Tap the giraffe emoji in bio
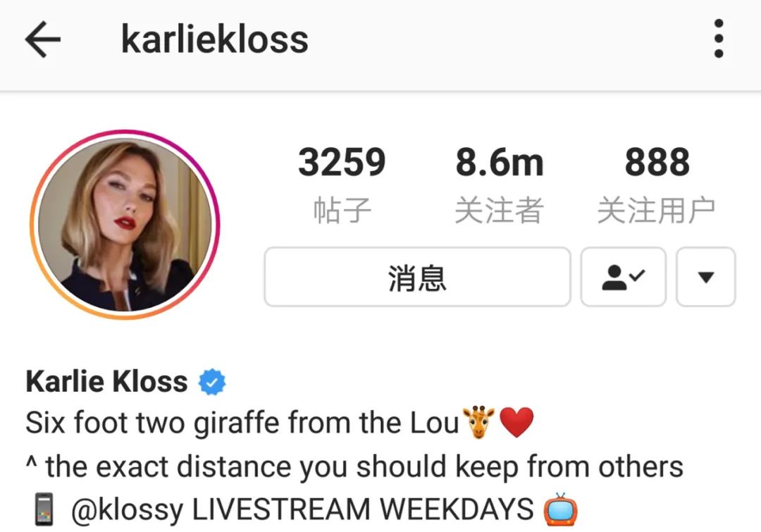 point(478,422)
